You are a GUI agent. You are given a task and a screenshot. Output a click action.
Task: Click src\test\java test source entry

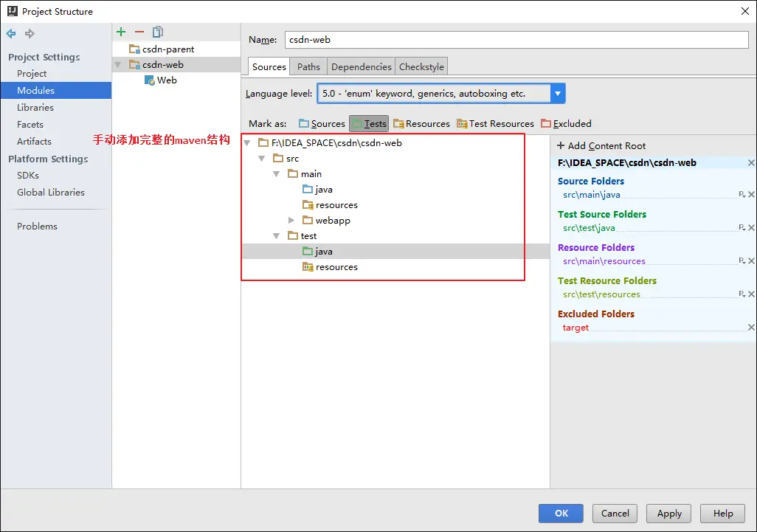click(x=589, y=228)
